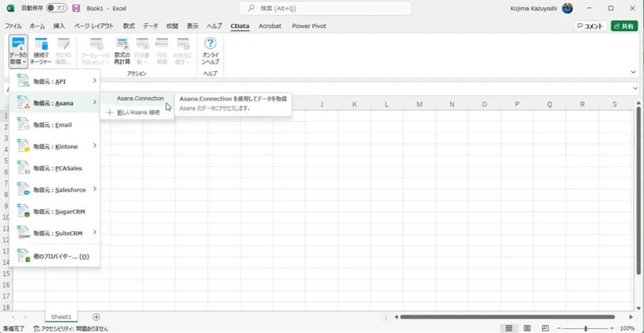Click the green 共有 button
The image size is (644, 333).
point(624,26)
